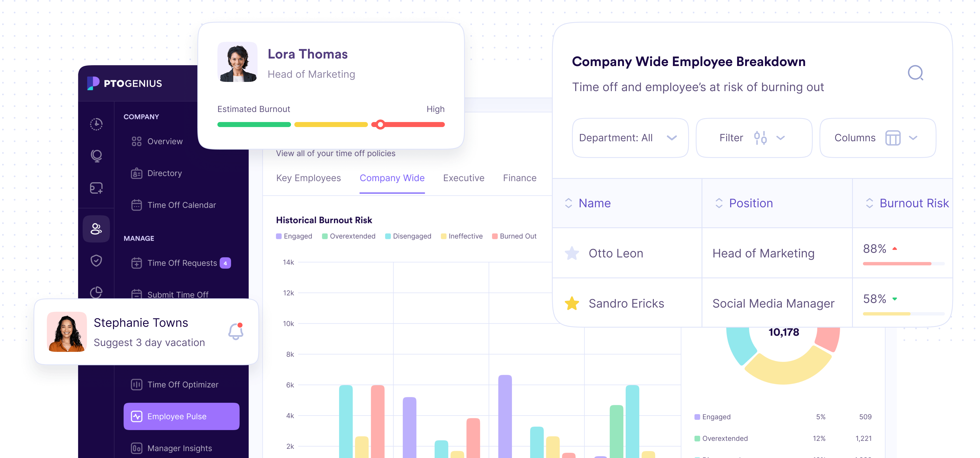Open the Finance tab

click(520, 178)
